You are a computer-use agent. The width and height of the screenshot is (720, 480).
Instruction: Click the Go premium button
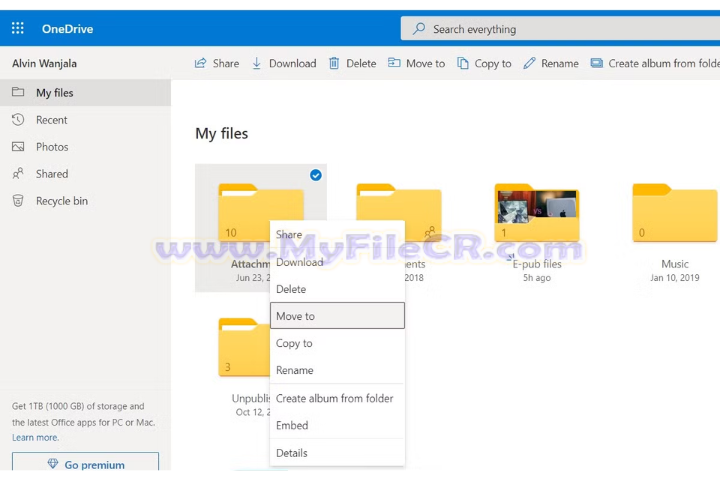(x=85, y=462)
